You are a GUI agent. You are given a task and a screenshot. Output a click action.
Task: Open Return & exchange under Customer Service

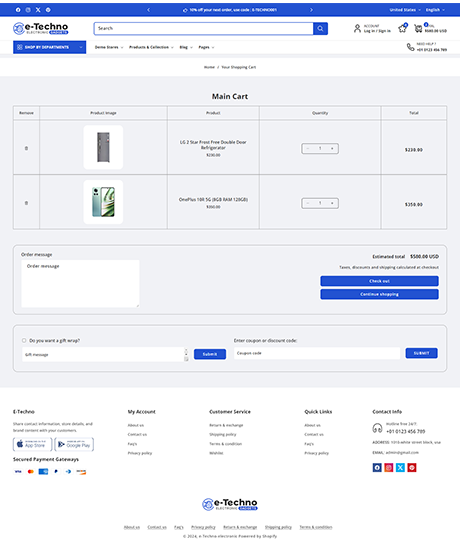[x=226, y=425]
